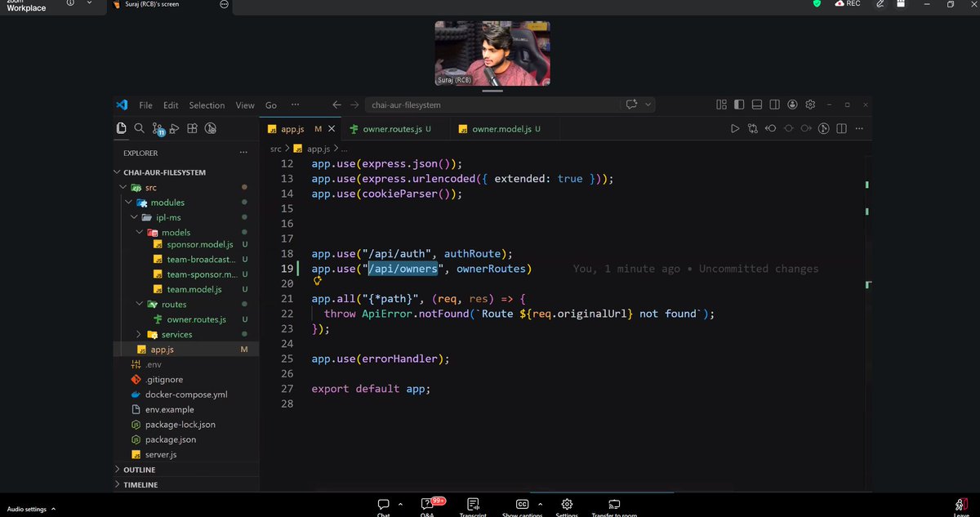Open Zoom Settings gear icon
The height and width of the screenshot is (517, 980).
(x=567, y=505)
